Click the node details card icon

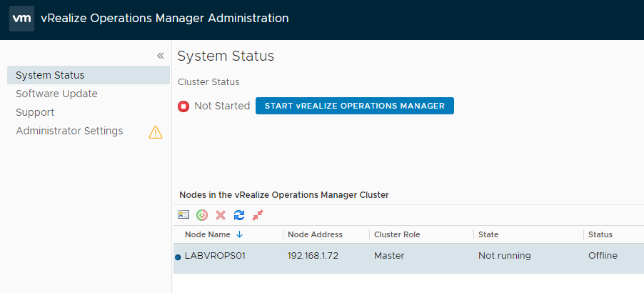(x=183, y=214)
